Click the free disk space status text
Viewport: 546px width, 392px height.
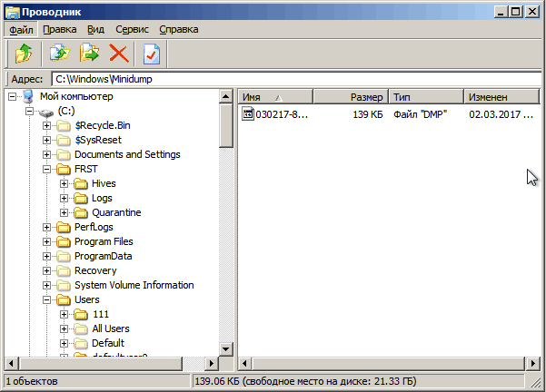pos(305,381)
